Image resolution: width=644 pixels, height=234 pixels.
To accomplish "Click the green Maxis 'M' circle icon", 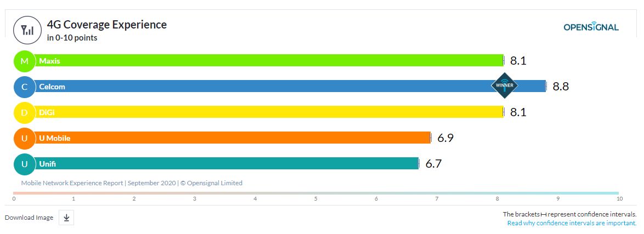I will click(24, 61).
